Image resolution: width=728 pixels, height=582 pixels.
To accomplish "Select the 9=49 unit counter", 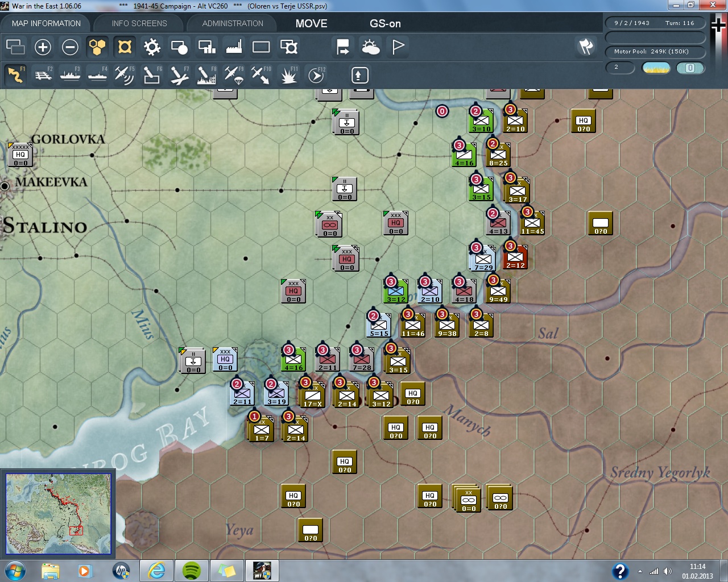I will (498, 290).
